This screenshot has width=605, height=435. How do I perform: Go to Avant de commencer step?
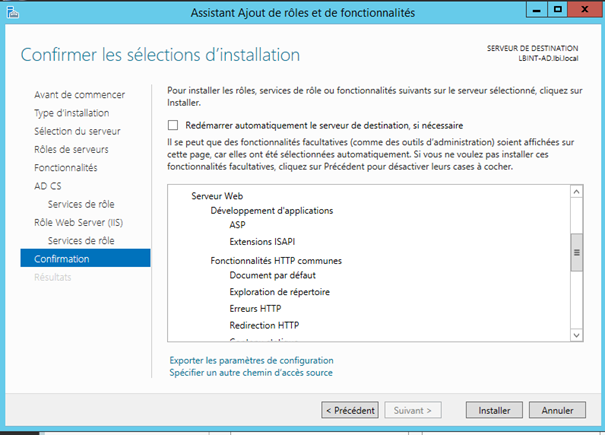click(x=79, y=95)
